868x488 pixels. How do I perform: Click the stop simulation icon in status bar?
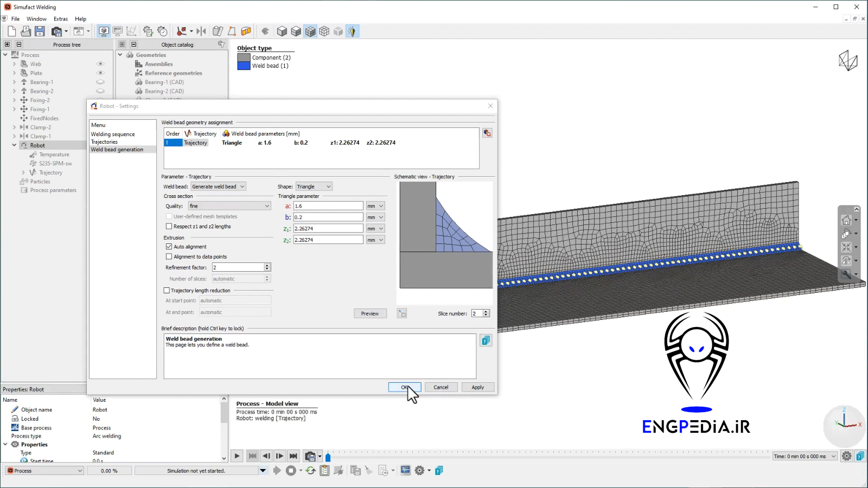291,471
